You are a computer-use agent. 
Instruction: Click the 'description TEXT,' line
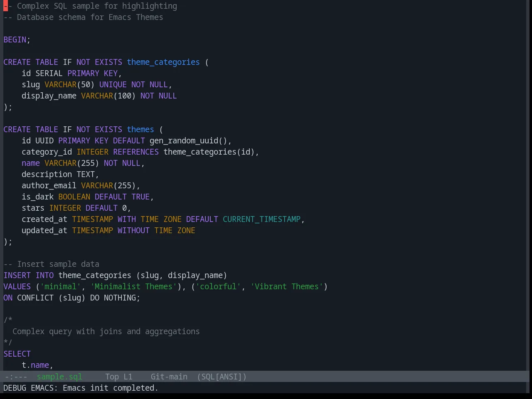[x=60, y=174]
